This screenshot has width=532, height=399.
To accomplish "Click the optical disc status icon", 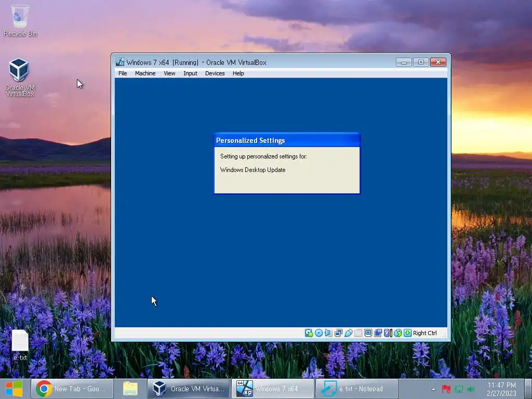I will 318,333.
